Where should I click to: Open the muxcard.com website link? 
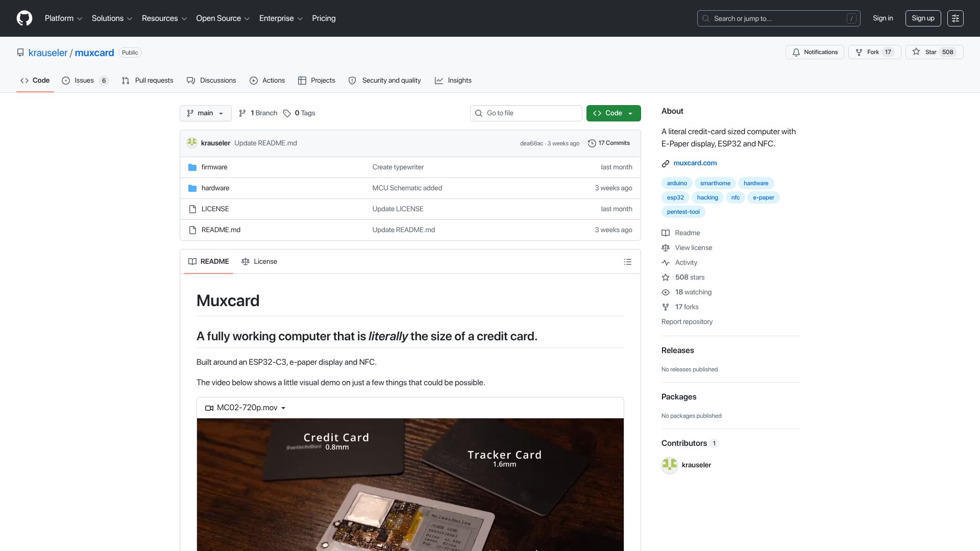(695, 163)
